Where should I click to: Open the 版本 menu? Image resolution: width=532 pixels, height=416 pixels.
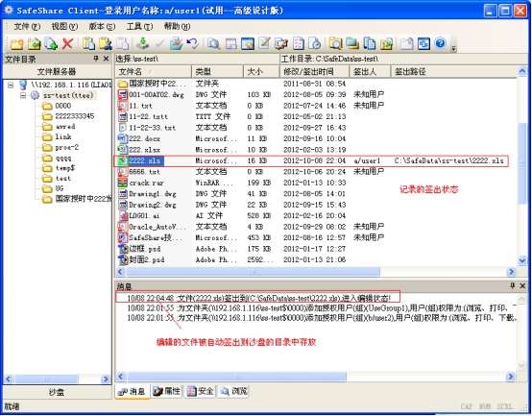[x=102, y=26]
